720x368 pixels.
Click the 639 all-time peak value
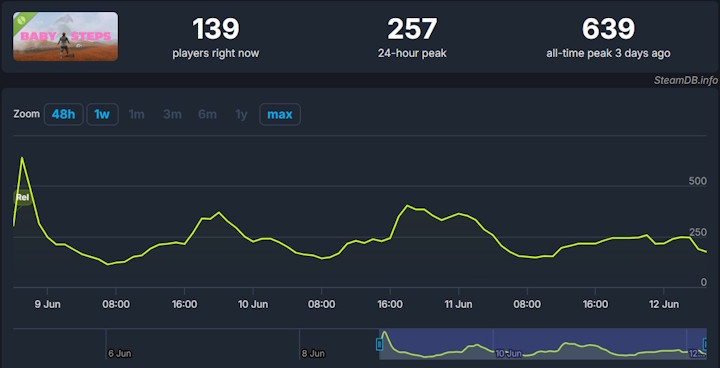[608, 29]
